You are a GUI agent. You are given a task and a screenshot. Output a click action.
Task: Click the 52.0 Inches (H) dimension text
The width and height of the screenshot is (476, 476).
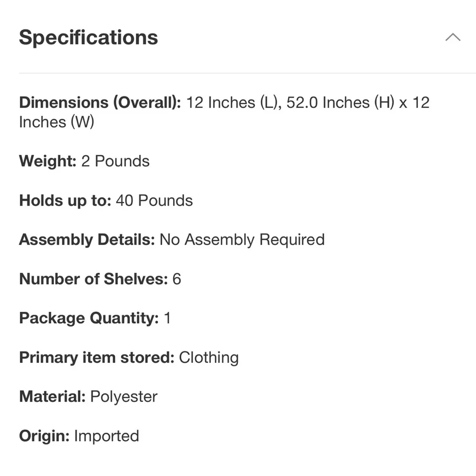point(340,103)
